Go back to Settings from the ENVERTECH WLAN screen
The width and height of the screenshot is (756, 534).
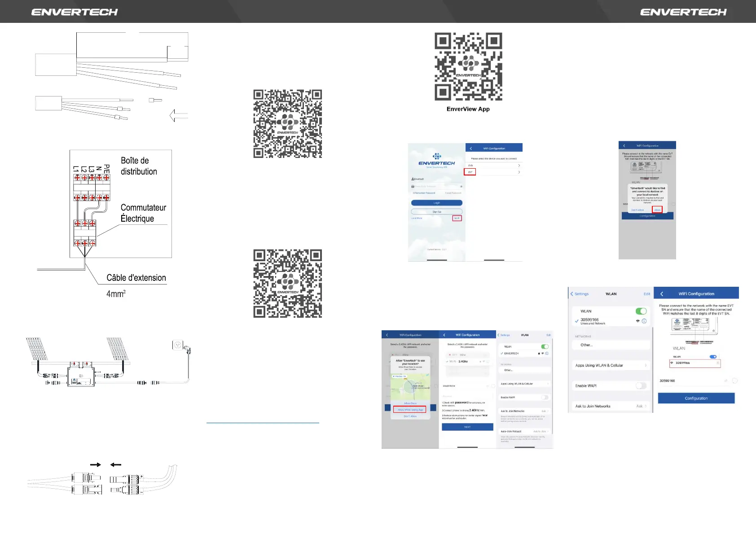504,335
